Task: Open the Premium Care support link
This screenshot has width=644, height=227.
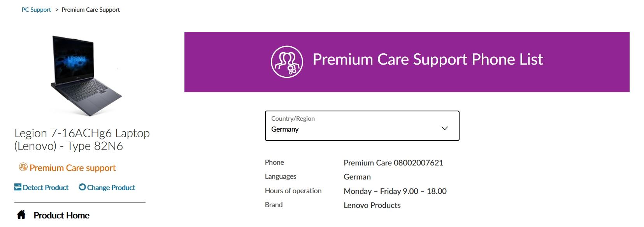Action: coord(73,168)
